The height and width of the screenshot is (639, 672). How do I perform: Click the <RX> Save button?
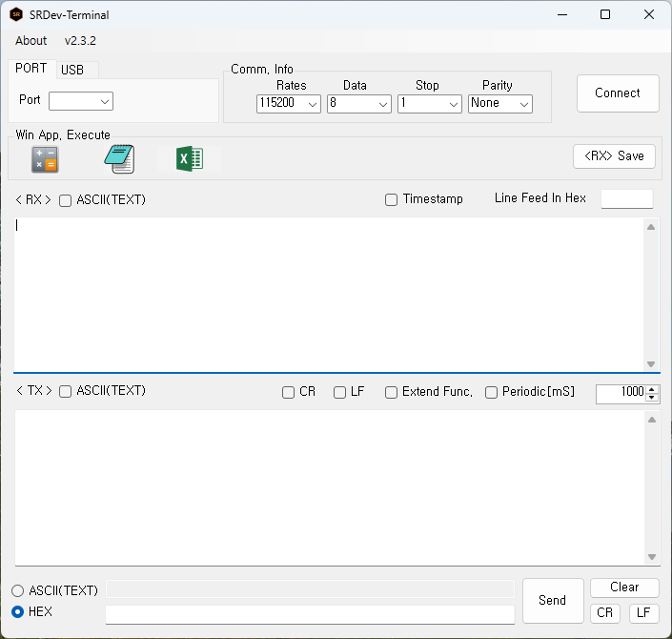[x=614, y=156]
